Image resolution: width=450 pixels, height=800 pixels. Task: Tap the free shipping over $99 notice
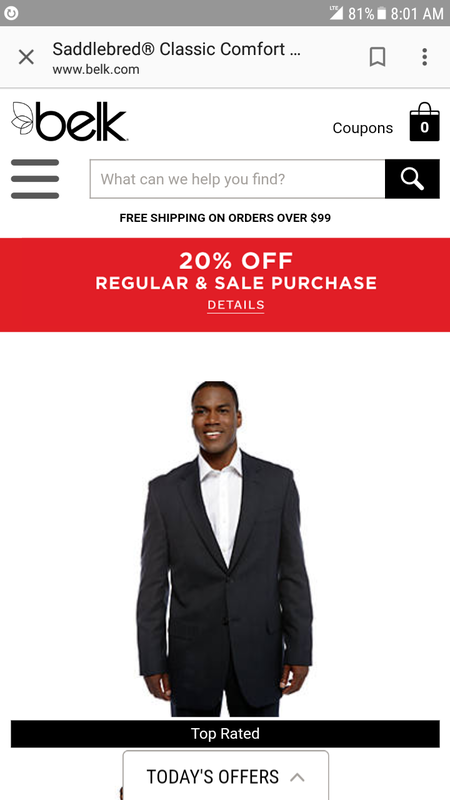(x=225, y=218)
